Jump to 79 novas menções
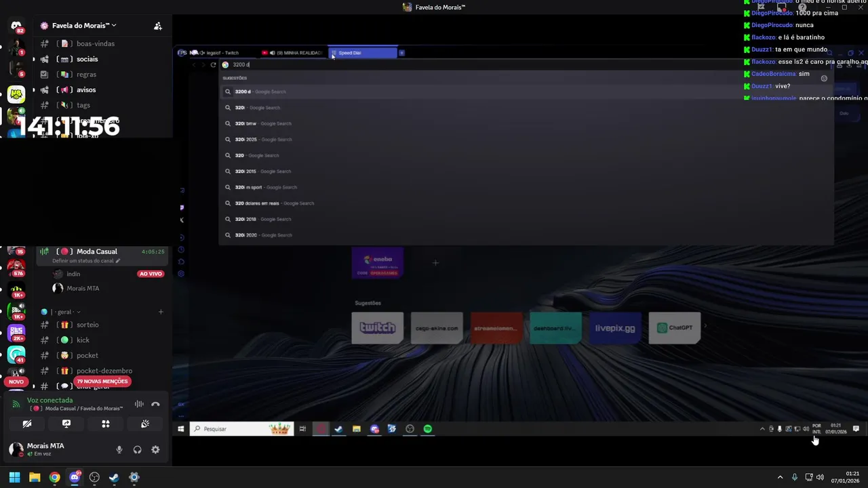Viewport: 868px width, 488px height. (102, 382)
